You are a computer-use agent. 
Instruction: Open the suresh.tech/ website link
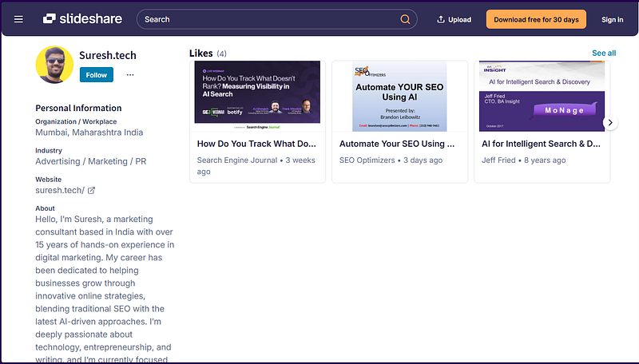point(60,190)
